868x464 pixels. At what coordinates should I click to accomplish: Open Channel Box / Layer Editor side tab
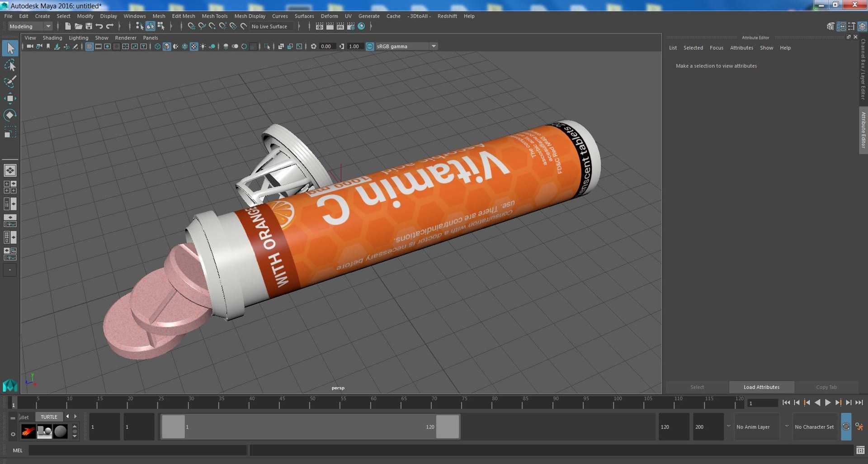(x=863, y=69)
